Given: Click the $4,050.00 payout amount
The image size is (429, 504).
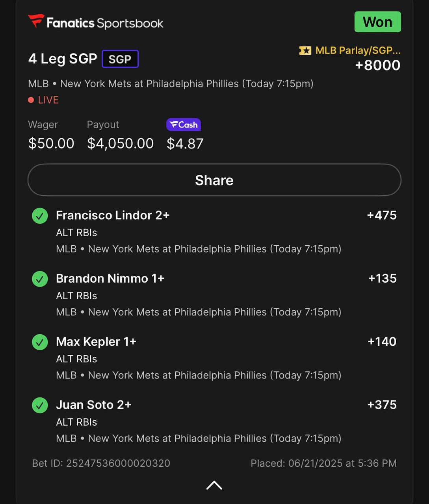Looking at the screenshot, I should pyautogui.click(x=121, y=144).
